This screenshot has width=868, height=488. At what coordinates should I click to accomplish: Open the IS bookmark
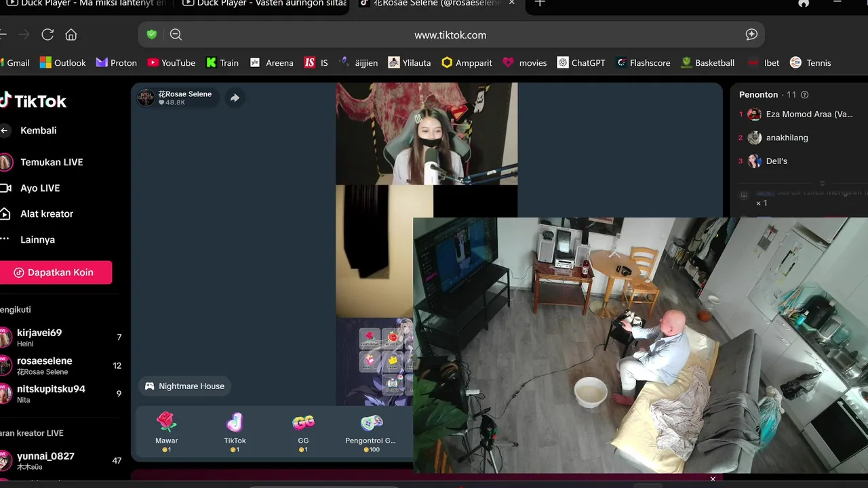point(316,62)
